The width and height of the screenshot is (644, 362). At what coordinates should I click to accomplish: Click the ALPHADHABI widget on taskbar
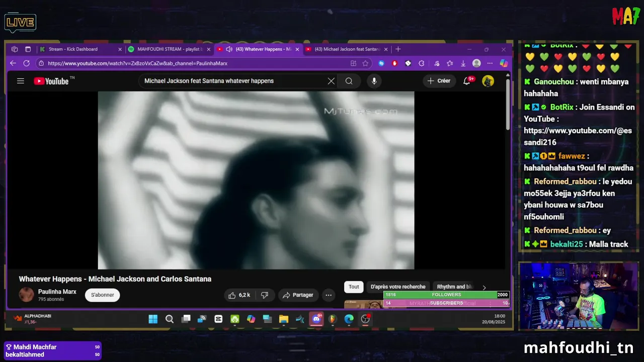33,319
